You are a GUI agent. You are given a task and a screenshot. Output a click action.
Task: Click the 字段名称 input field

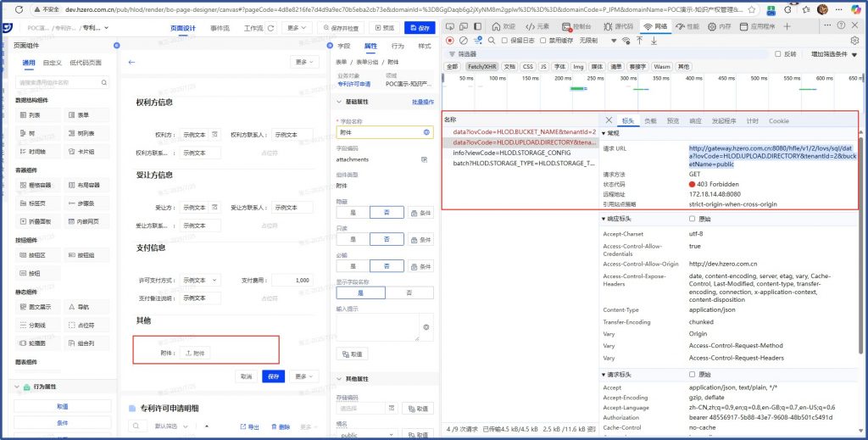[378, 132]
